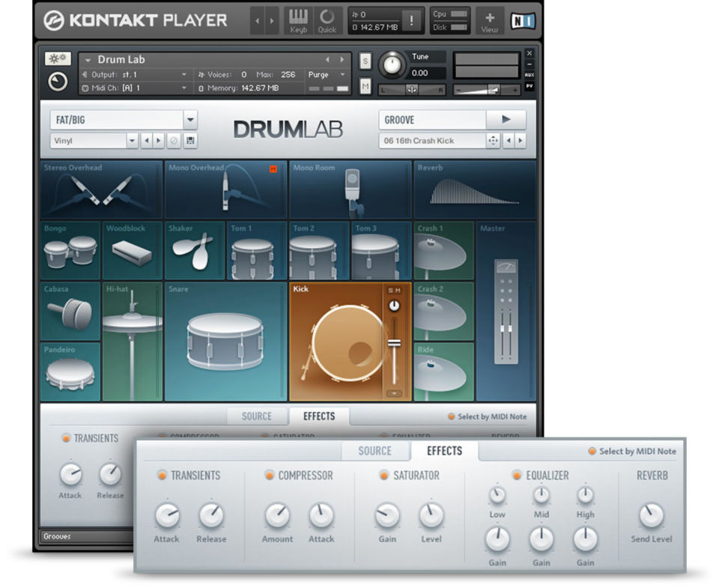Toggle the Compressor effect on/off
The image size is (719, 588).
(x=269, y=476)
